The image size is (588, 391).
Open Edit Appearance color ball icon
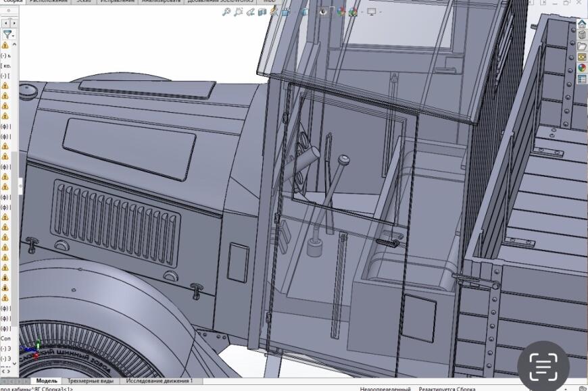coord(341,12)
